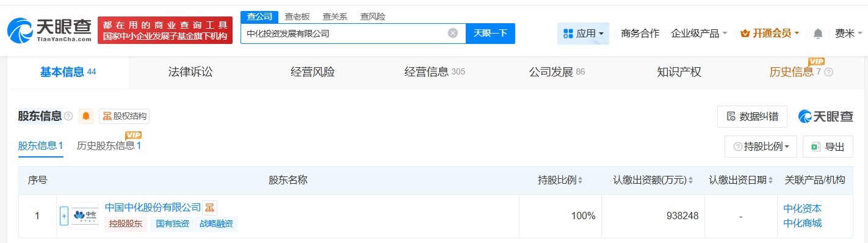The width and height of the screenshot is (868, 243).
Task: Select the 法律诉讼 tab
Action: click(190, 72)
